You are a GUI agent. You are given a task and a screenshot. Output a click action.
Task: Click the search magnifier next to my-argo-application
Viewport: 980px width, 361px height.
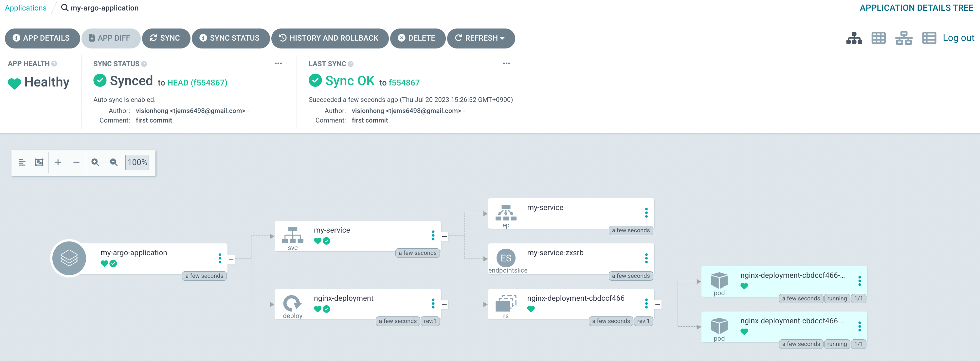[65, 8]
